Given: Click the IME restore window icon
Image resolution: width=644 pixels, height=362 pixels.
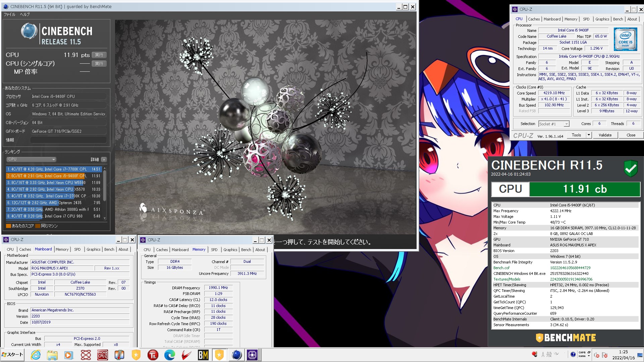Looking at the screenshot, I should click(589, 352).
